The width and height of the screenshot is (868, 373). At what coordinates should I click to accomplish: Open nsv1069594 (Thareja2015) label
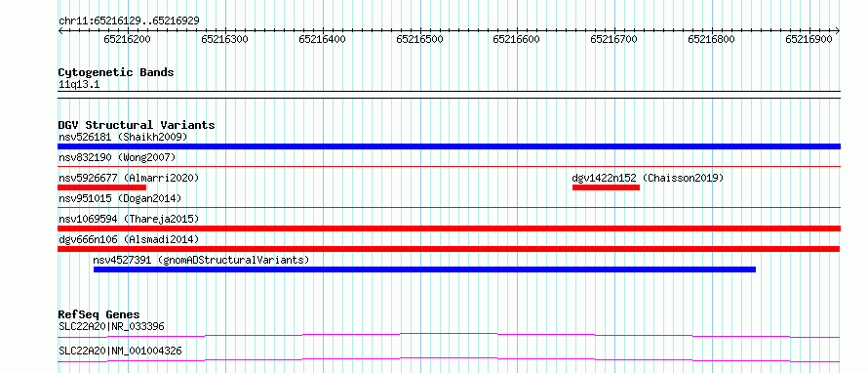[129, 219]
